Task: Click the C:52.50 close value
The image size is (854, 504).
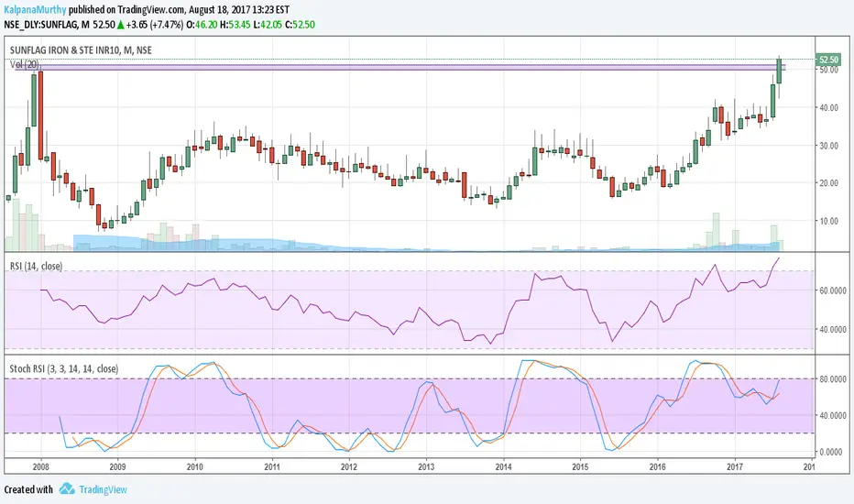Action: point(301,25)
